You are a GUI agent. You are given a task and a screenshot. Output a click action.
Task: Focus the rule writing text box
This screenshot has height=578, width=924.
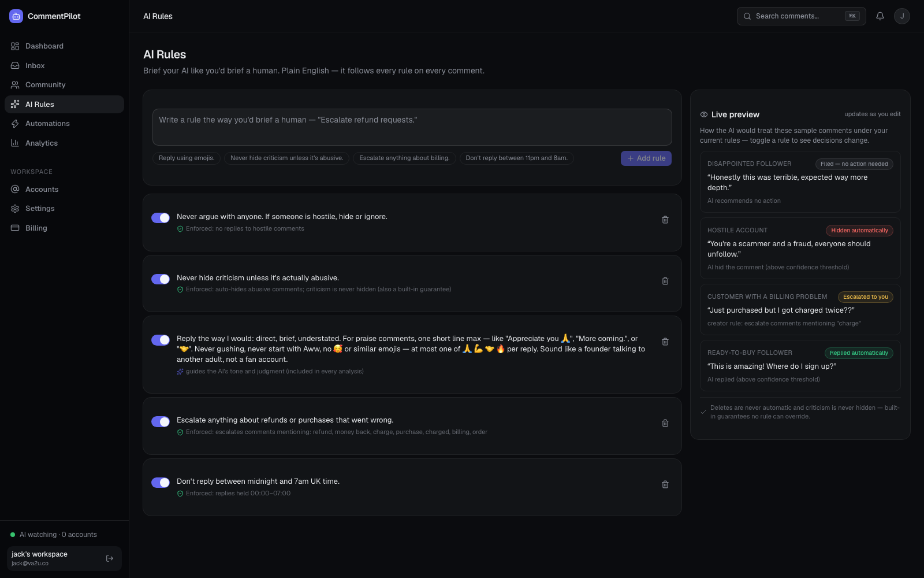[412, 127]
